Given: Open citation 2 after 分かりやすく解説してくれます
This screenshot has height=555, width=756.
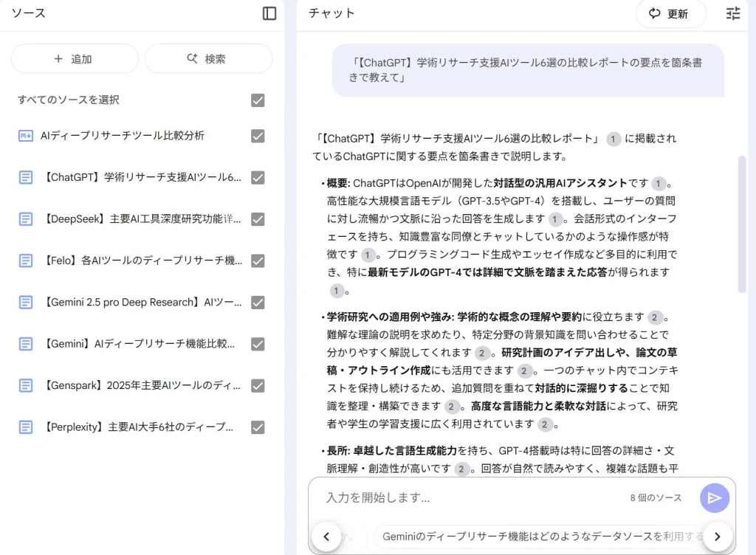Looking at the screenshot, I should [481, 353].
